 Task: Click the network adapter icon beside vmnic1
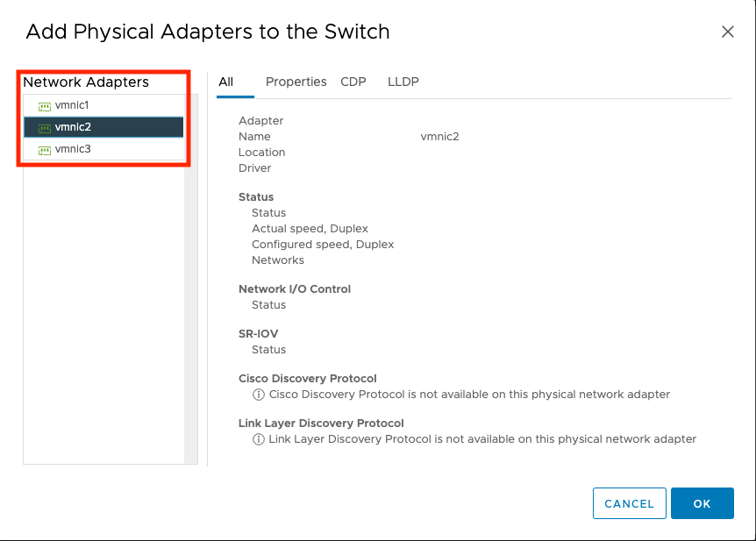coord(43,106)
